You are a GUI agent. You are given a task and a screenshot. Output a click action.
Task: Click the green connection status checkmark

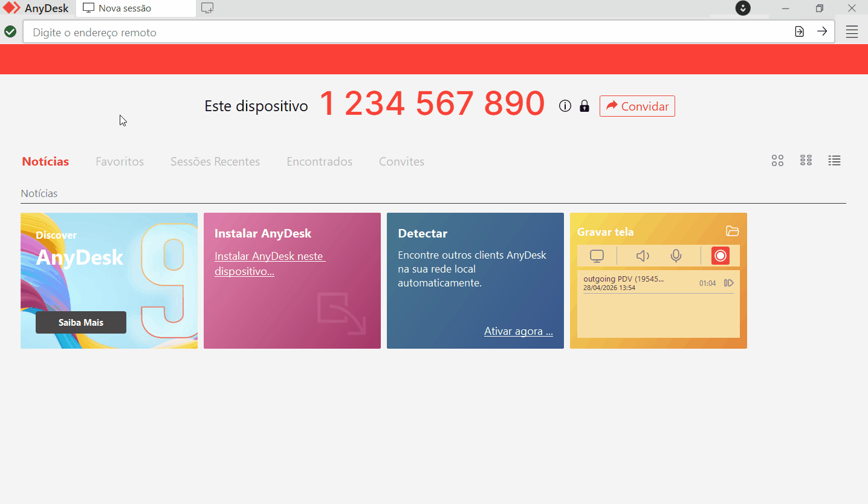pos(10,31)
